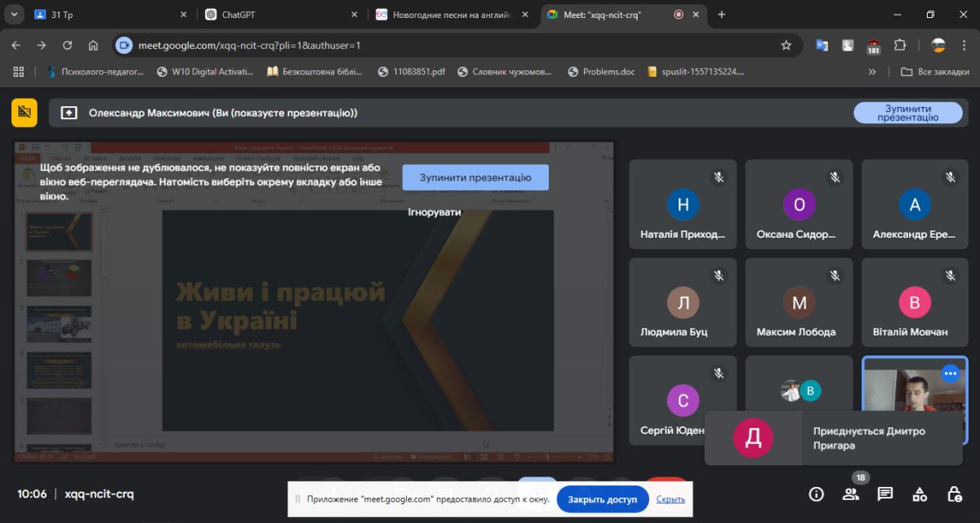Open the chat with everyone panel

(x=885, y=494)
